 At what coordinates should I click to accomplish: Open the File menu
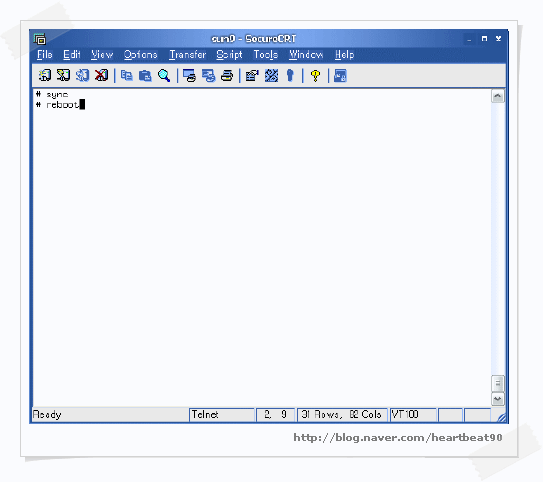45,55
